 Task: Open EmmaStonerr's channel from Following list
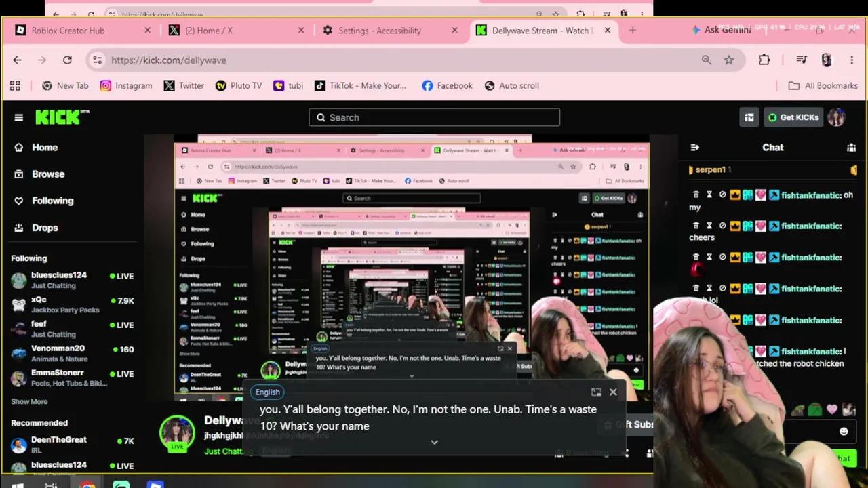[73, 378]
